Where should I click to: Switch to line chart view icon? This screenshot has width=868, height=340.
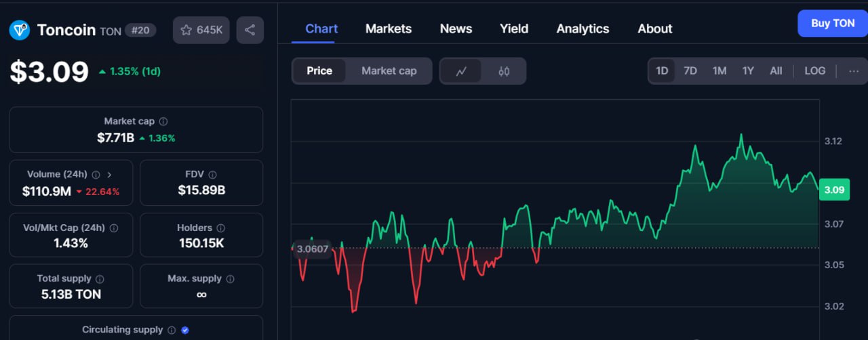[x=461, y=71]
